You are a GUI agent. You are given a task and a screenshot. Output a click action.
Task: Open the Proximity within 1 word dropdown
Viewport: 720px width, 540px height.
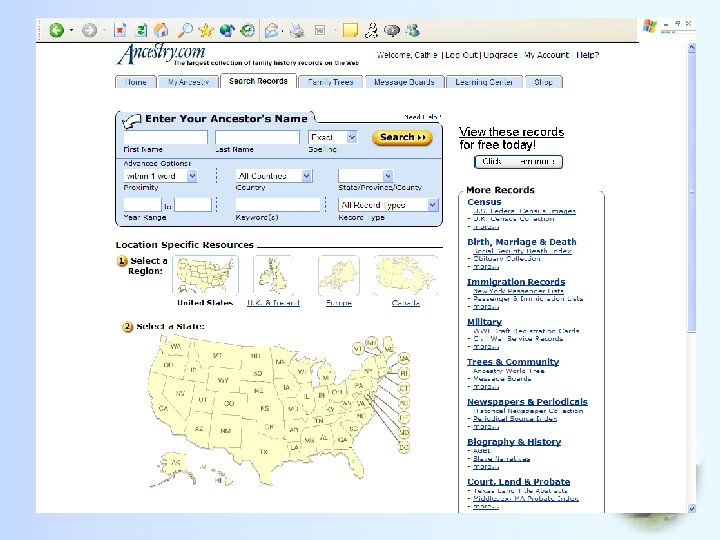point(192,176)
